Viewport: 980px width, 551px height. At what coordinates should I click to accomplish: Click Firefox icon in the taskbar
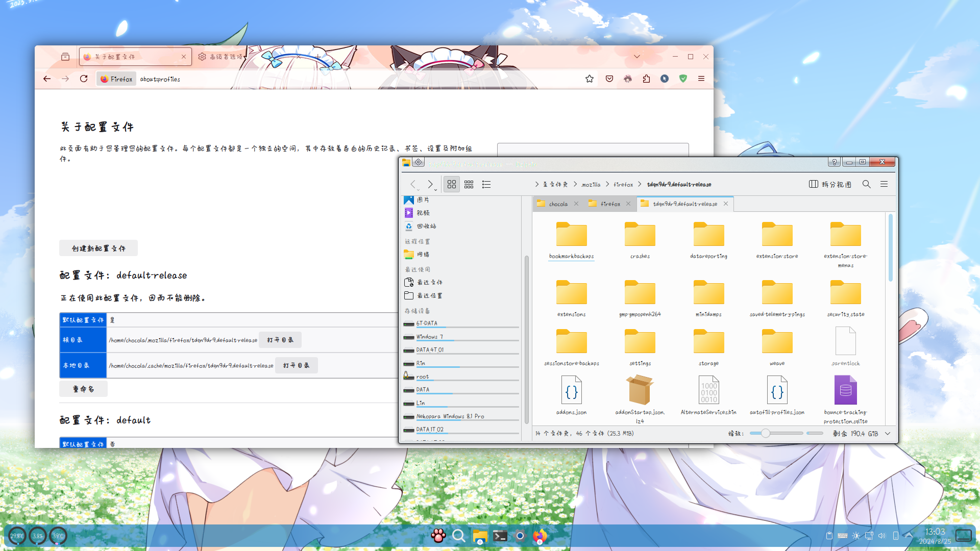pos(540,536)
